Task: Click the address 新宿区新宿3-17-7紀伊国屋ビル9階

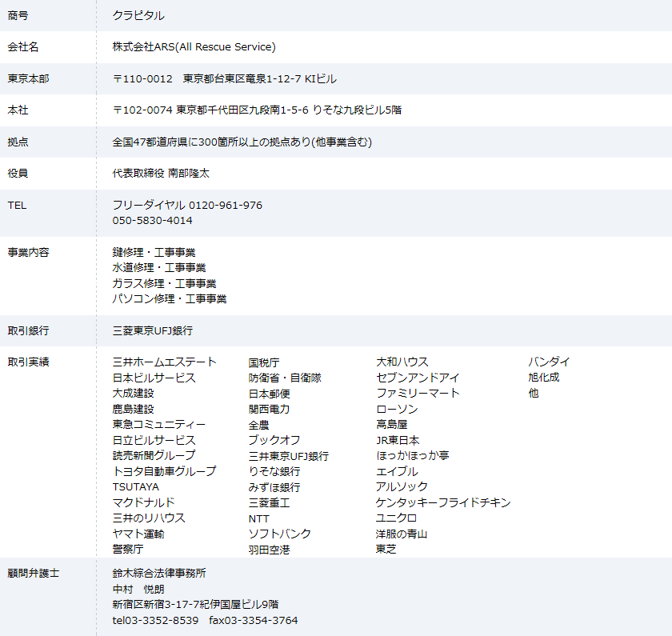Action: 195,604
